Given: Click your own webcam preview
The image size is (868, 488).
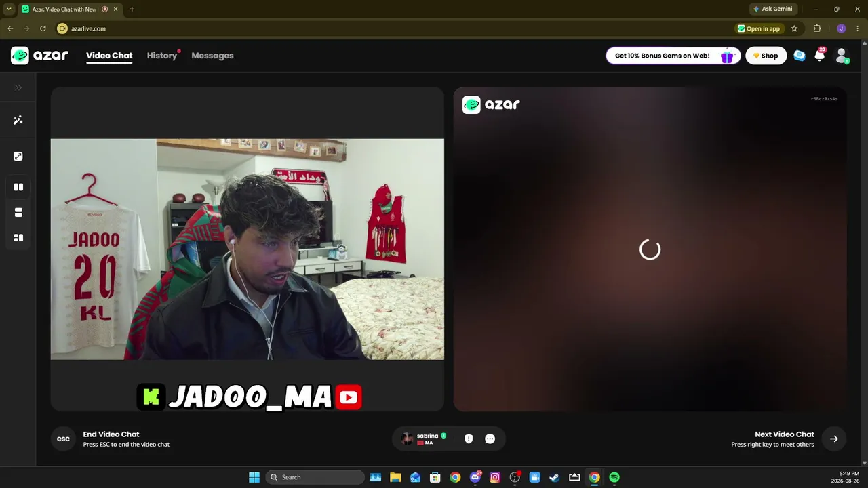Looking at the screenshot, I should [248, 249].
